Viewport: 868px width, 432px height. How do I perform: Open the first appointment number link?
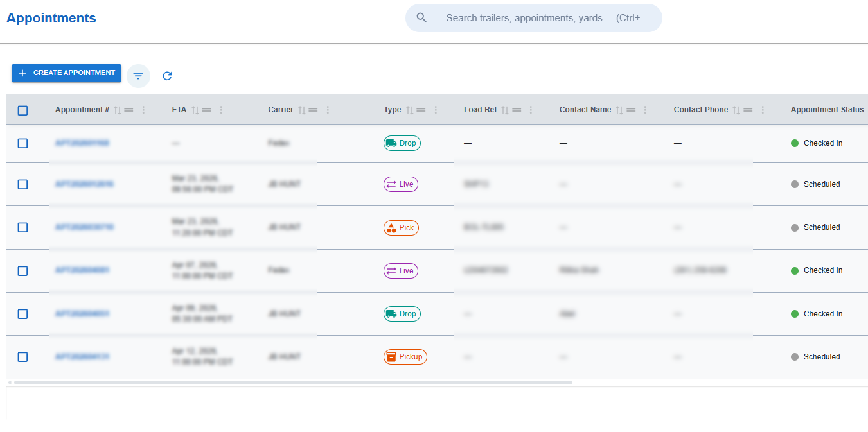82,143
